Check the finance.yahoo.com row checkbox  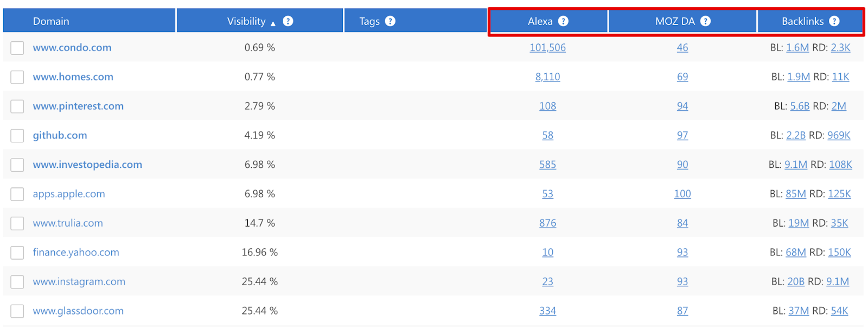pyautogui.click(x=17, y=253)
